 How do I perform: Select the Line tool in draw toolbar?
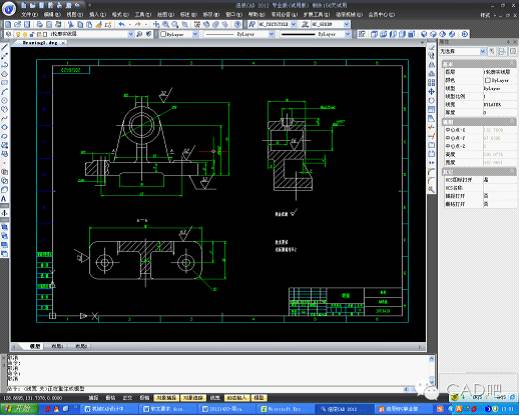click(x=4, y=47)
